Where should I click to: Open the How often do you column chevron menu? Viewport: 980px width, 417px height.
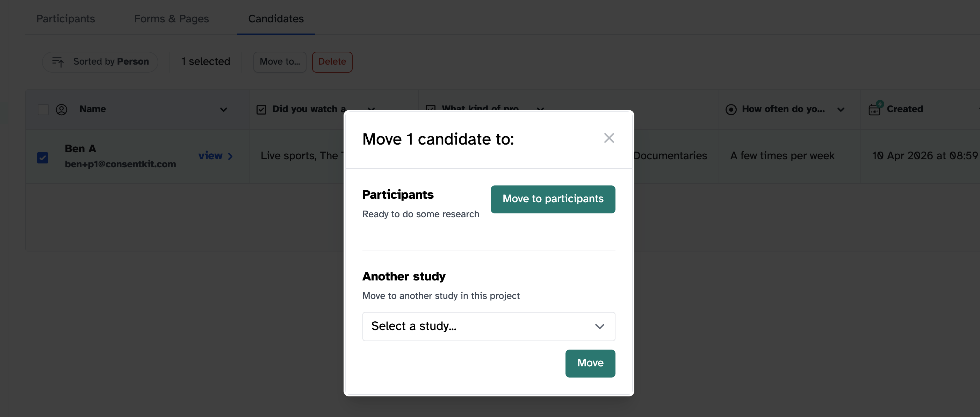click(841, 110)
